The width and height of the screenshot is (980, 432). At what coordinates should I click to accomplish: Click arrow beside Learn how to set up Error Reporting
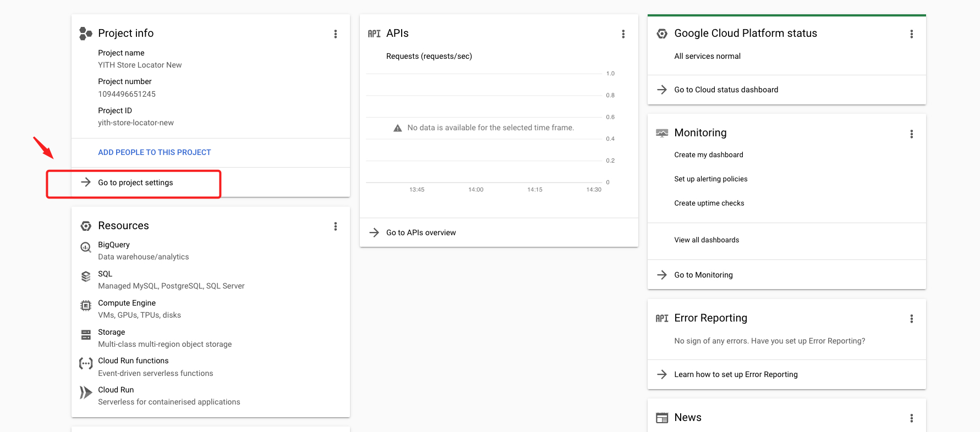click(662, 374)
